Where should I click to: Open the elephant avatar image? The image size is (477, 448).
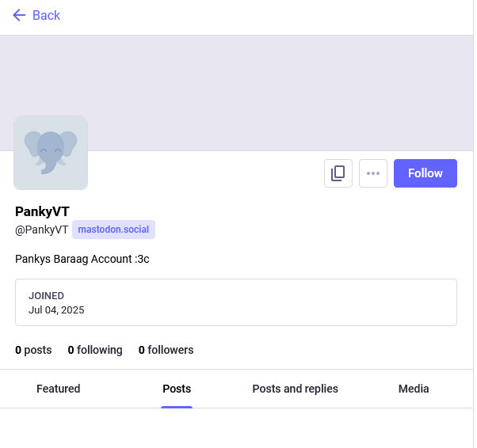(51, 153)
